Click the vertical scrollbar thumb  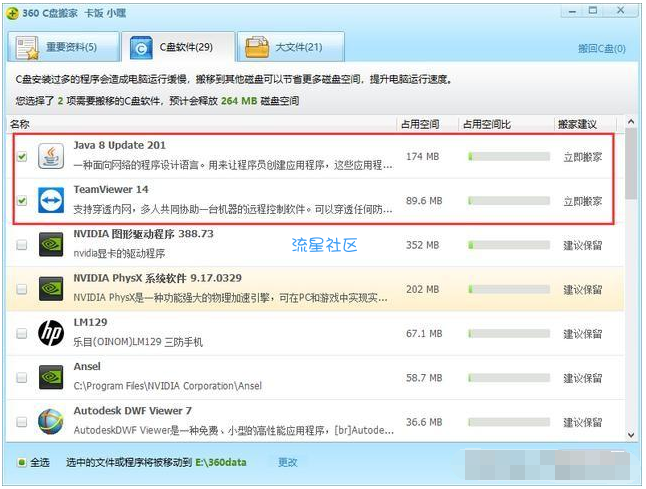pos(631,164)
